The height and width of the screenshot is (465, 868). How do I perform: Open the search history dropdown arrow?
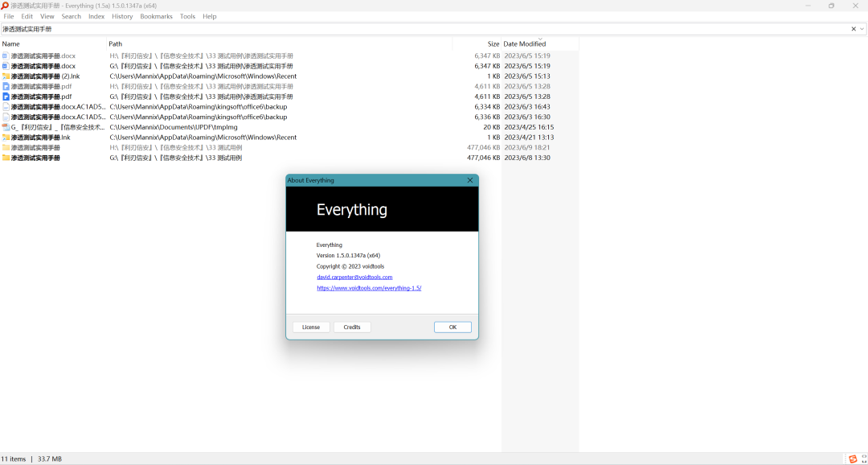[x=862, y=29]
